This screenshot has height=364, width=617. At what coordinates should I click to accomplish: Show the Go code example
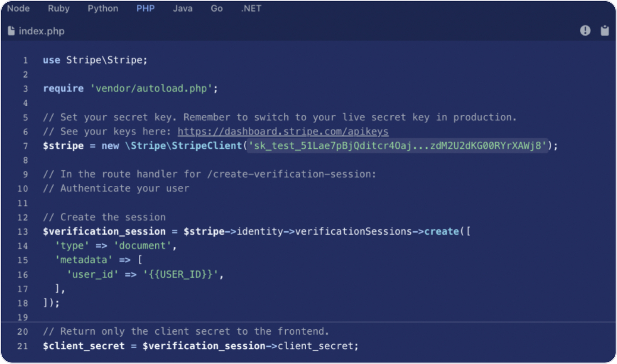pos(216,9)
